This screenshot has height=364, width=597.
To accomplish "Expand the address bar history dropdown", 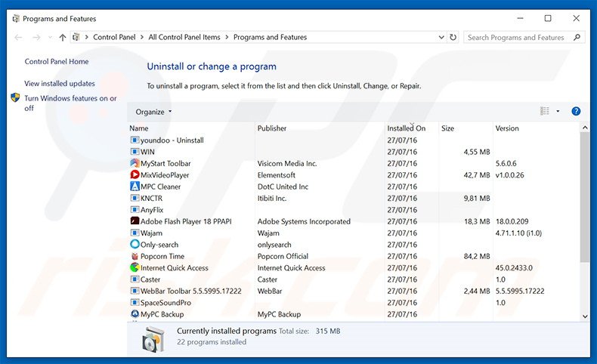I will 441,37.
